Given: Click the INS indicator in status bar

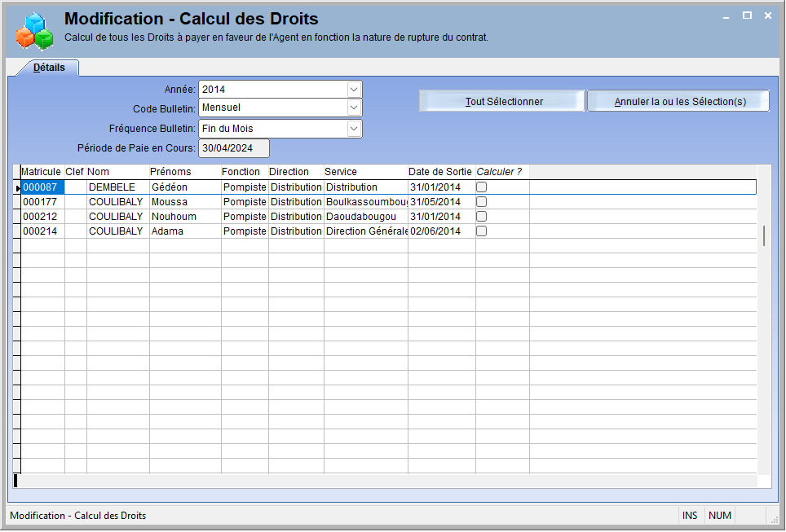Looking at the screenshot, I should pyautogui.click(x=690, y=516).
